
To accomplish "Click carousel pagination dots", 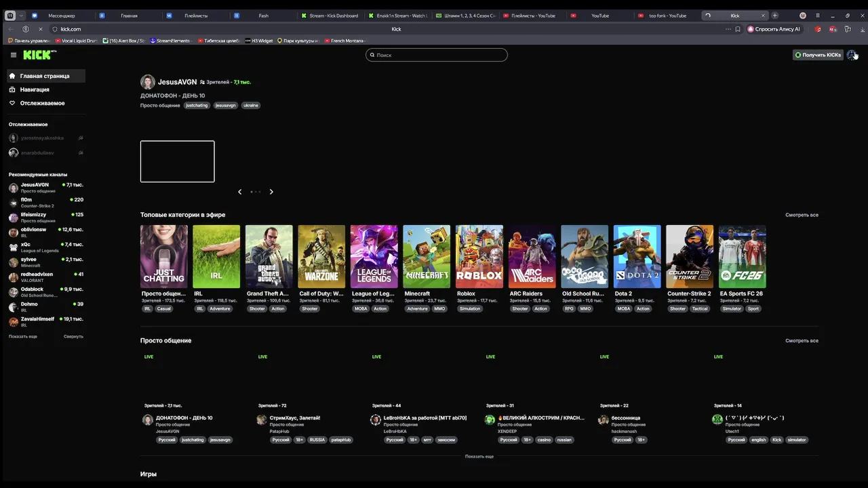I will point(256,192).
